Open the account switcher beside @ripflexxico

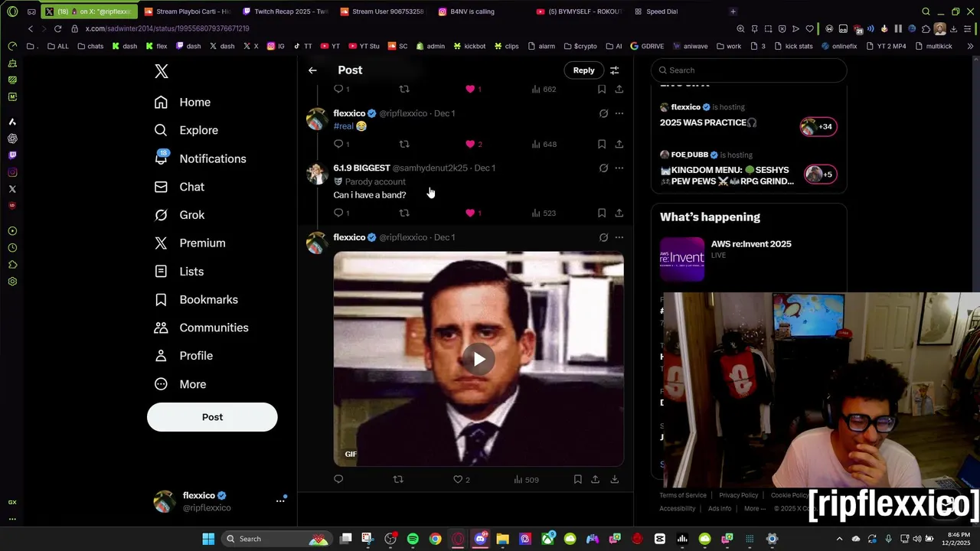pyautogui.click(x=280, y=501)
